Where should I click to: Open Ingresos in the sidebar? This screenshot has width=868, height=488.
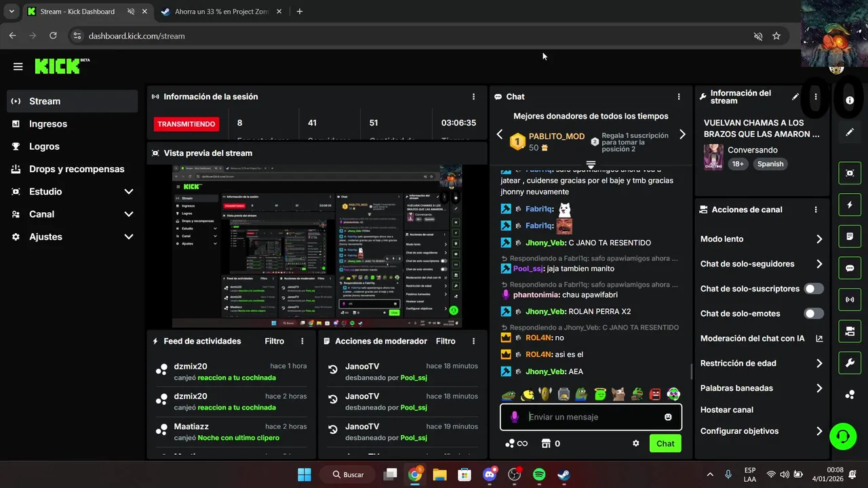tap(72, 123)
